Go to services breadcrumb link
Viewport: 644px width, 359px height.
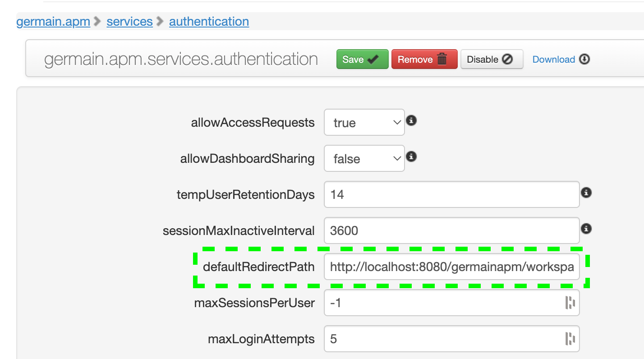pyautogui.click(x=129, y=22)
